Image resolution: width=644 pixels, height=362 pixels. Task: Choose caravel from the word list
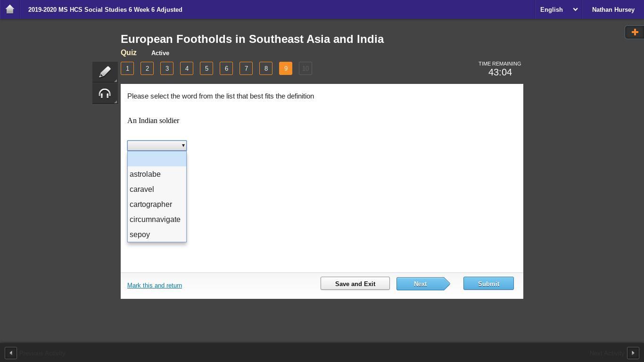(157, 189)
